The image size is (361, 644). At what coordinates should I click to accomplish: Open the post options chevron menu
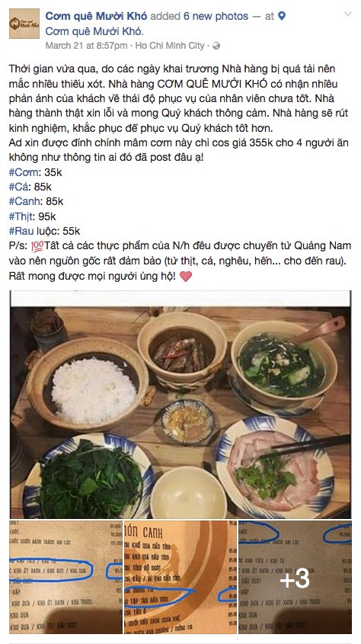(x=348, y=14)
